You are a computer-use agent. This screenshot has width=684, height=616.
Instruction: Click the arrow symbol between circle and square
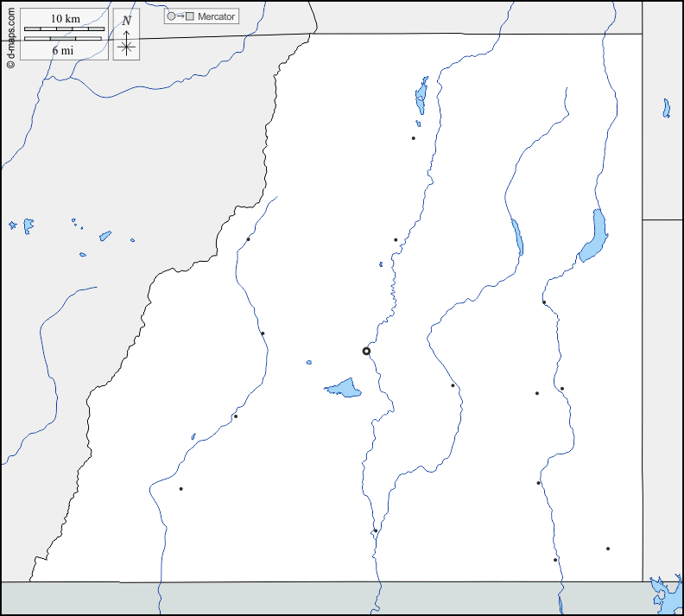(x=180, y=16)
